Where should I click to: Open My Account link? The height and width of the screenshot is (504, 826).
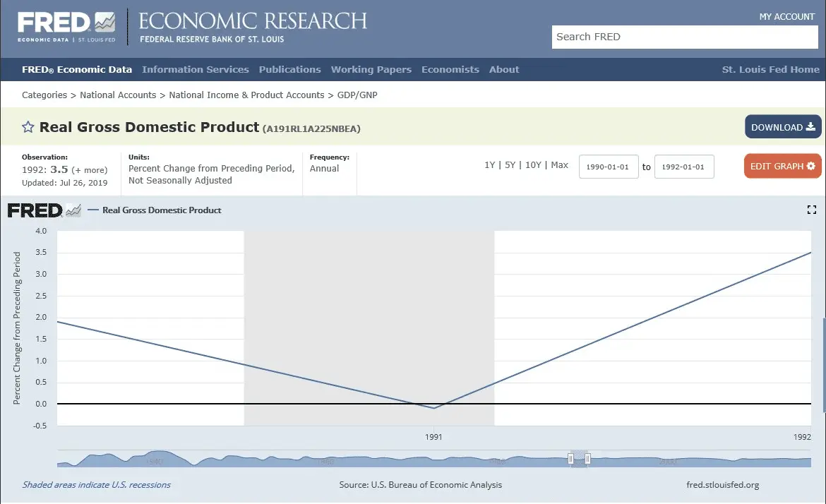786,16
